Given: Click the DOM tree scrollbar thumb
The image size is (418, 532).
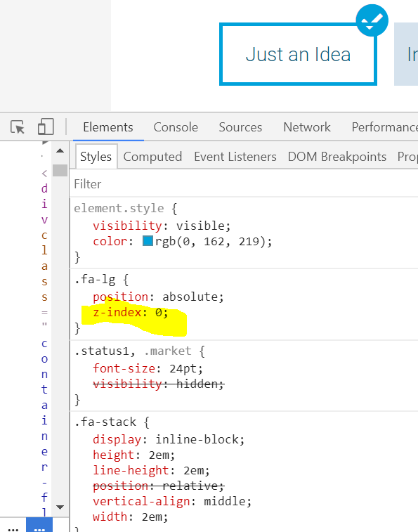Looking at the screenshot, I should (x=60, y=170).
